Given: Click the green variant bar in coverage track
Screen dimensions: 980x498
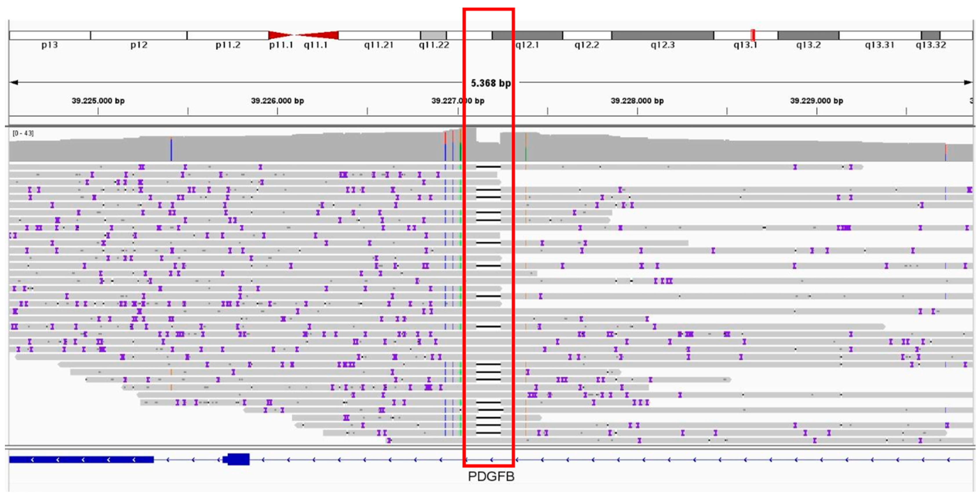Looking at the screenshot, I should (460, 152).
